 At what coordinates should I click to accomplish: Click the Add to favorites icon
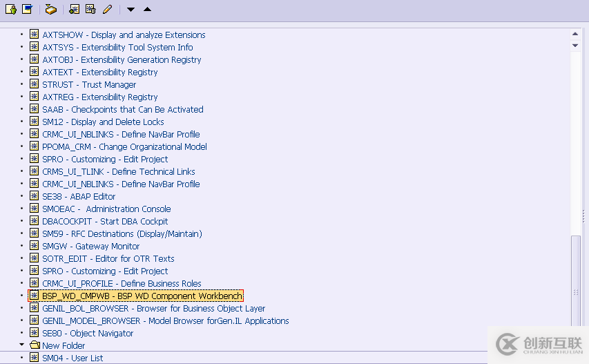coord(75,9)
